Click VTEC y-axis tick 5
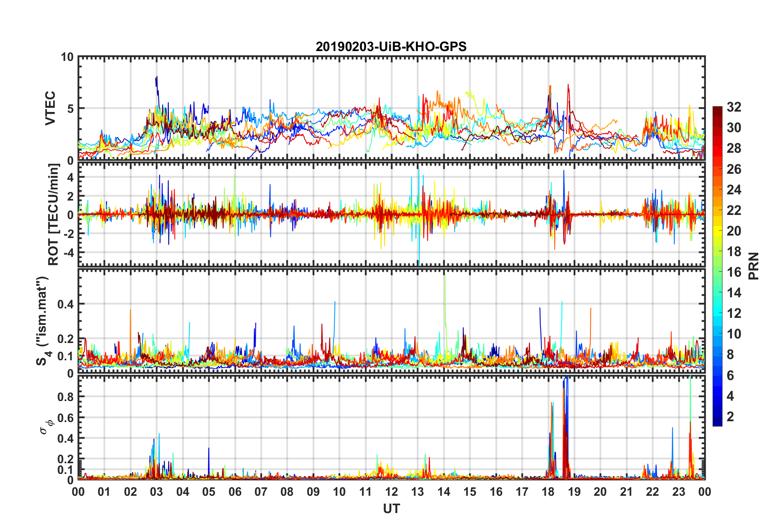 [70, 109]
